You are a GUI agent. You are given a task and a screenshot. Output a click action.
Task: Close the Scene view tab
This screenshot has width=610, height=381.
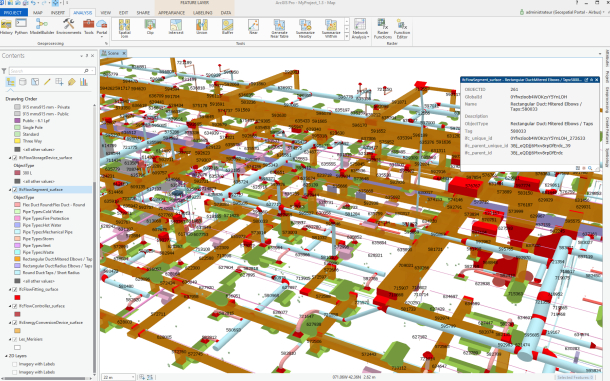[x=124, y=53]
